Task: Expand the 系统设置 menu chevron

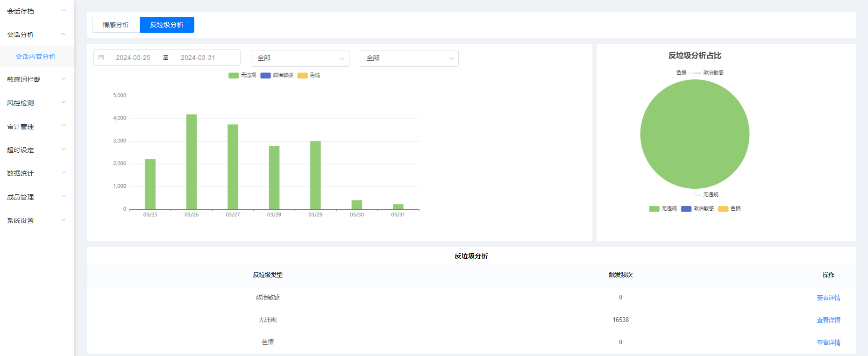Action: click(x=64, y=220)
